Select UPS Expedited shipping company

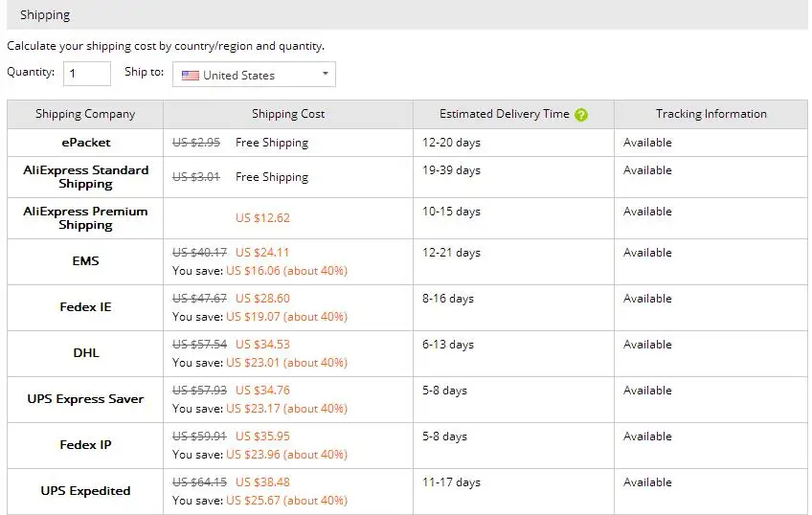[85, 491]
